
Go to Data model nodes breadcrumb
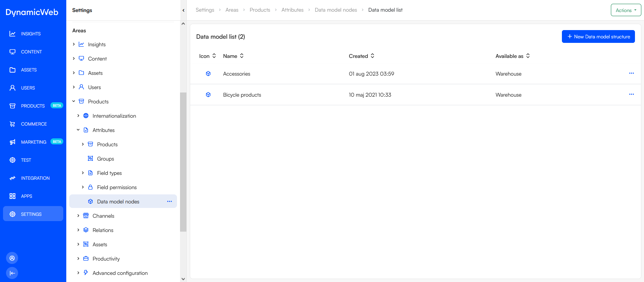(x=336, y=10)
